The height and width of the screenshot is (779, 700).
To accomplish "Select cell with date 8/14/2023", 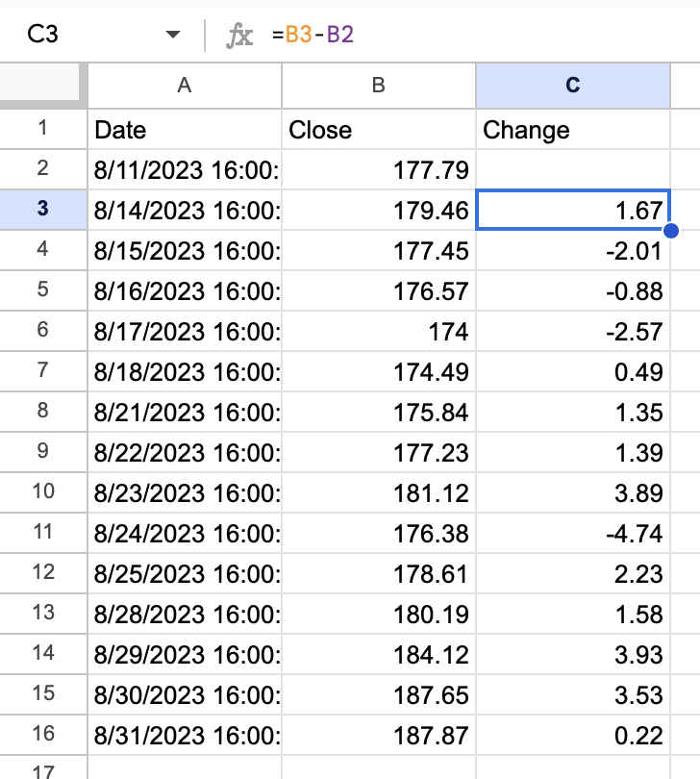I will [185, 210].
